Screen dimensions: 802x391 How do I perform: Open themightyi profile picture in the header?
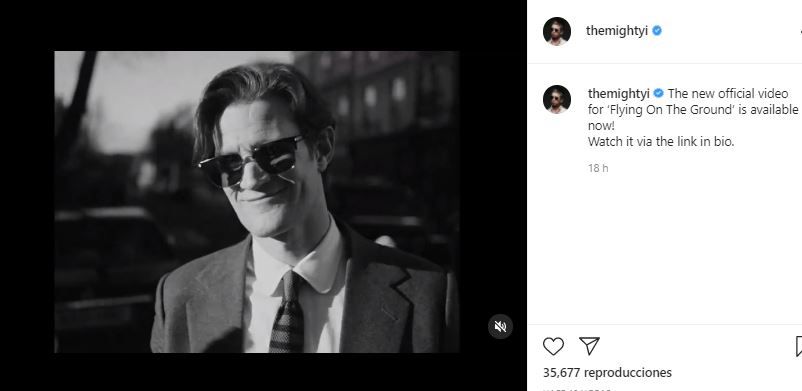click(556, 31)
